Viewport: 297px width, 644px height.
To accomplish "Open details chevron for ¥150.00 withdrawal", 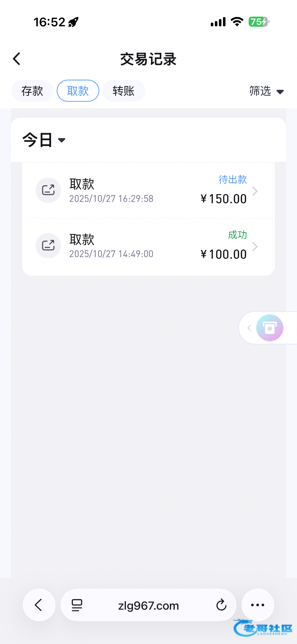I will [x=255, y=191].
